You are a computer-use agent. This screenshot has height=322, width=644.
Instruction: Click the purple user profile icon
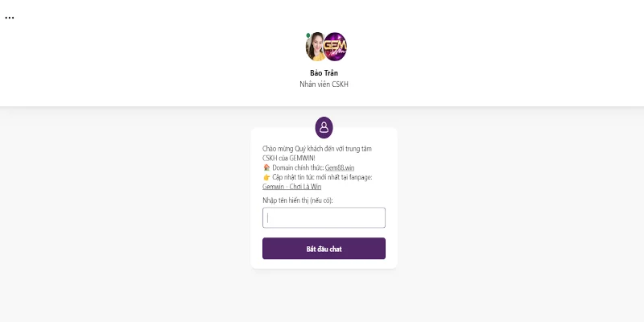(324, 127)
